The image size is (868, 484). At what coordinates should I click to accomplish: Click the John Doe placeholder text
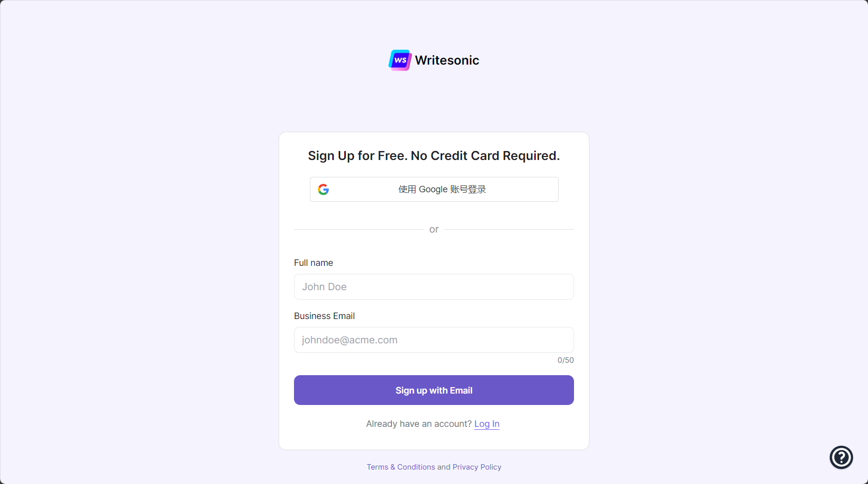(x=324, y=287)
